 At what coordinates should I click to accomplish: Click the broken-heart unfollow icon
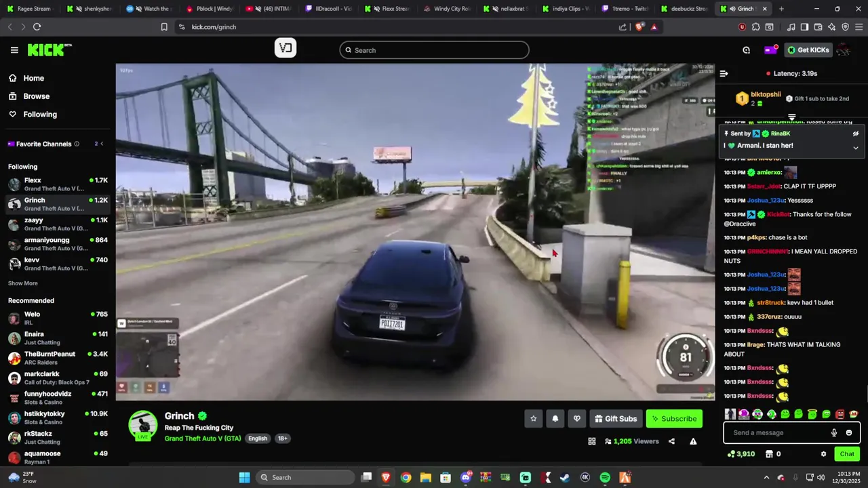click(x=576, y=419)
